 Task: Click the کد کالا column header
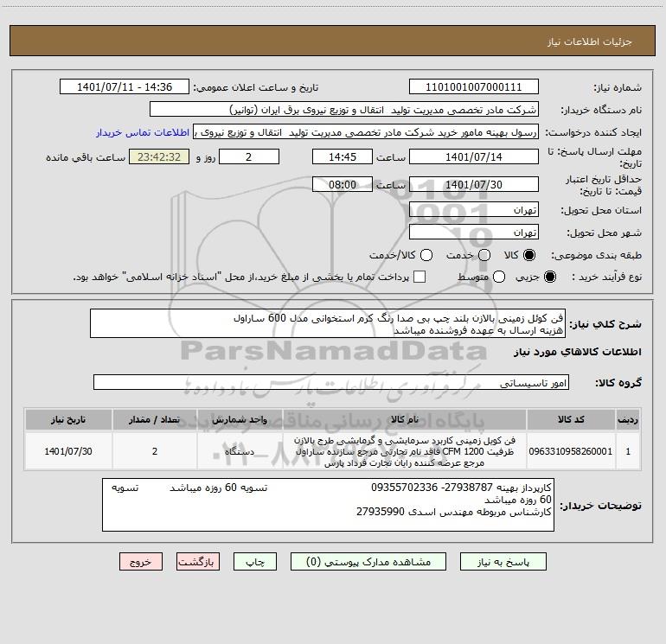point(571,419)
